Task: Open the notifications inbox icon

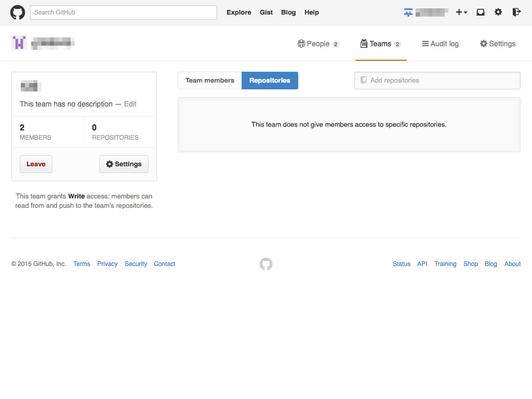Action: point(481,12)
